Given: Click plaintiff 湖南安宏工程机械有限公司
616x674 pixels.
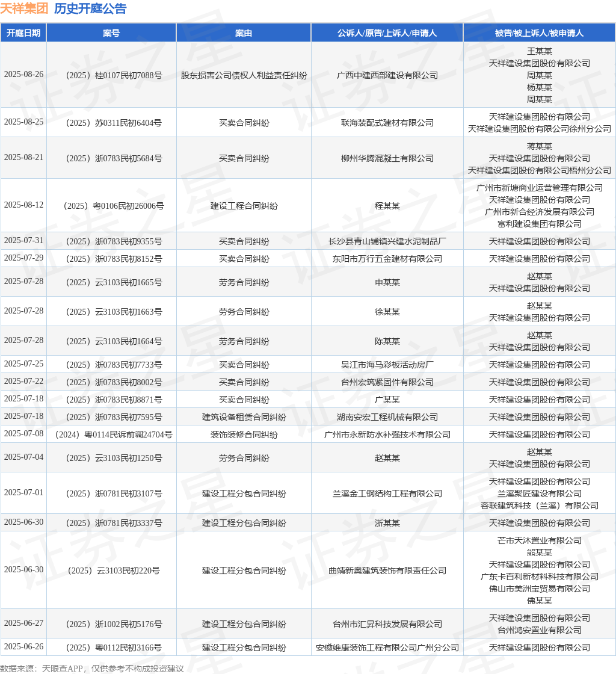Looking at the screenshot, I should (387, 418).
